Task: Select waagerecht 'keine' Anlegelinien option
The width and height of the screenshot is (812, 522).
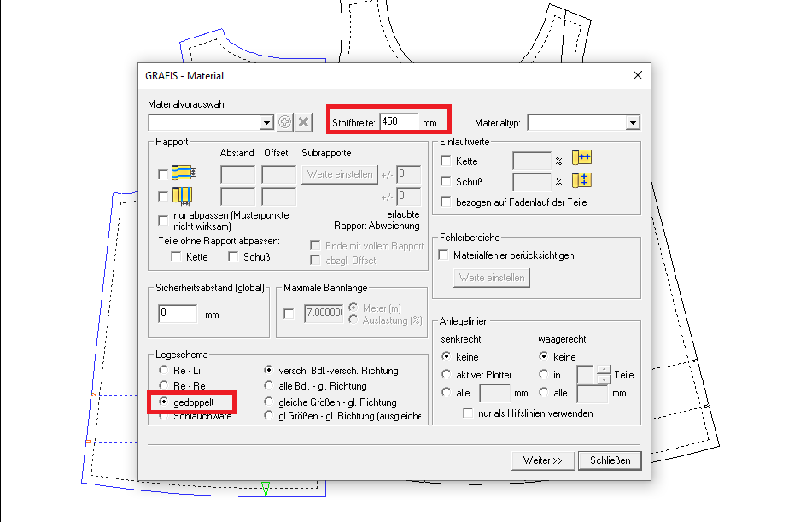Action: pyautogui.click(x=543, y=356)
